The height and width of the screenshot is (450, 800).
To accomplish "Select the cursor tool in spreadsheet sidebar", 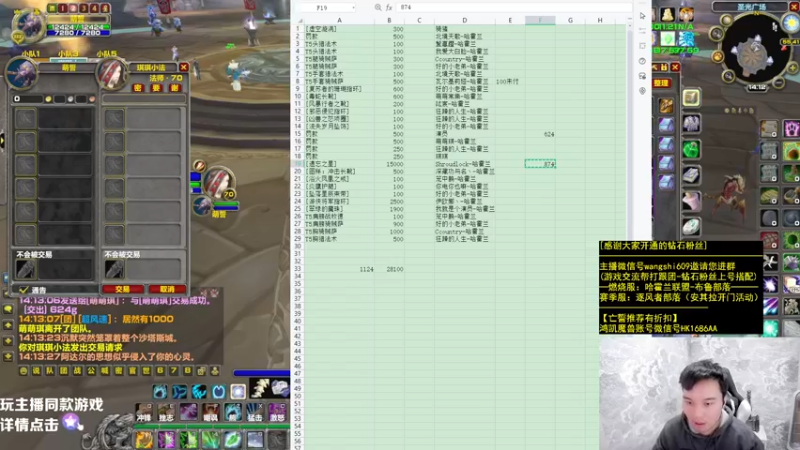I will point(642,16).
